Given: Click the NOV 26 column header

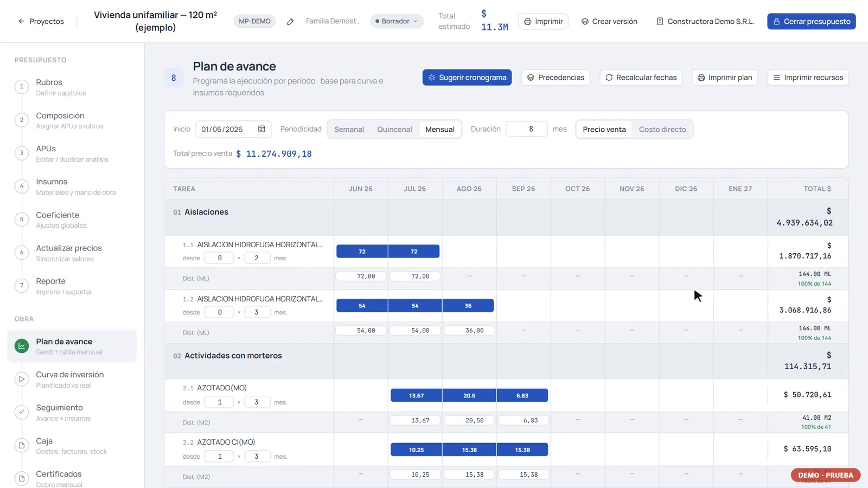Looking at the screenshot, I should [632, 189].
